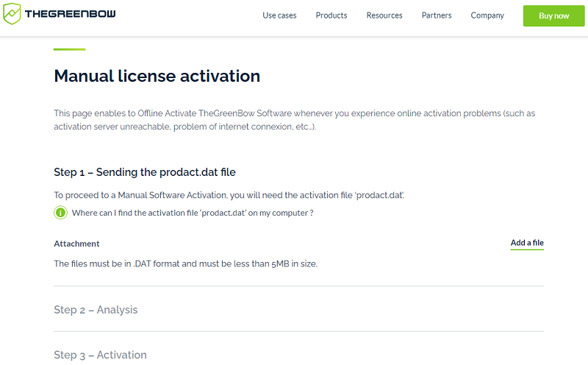Click the intro paragraph about Offline Activate
The width and height of the screenshot is (588, 365).
[294, 120]
